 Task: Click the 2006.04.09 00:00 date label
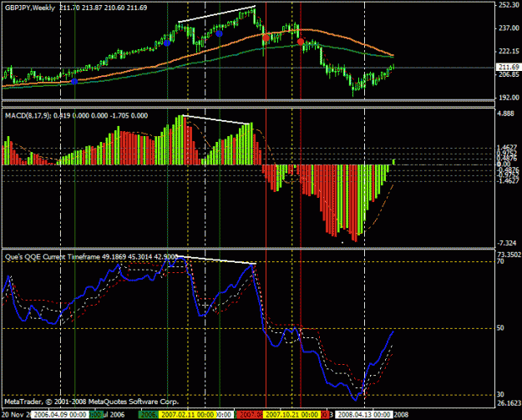coord(60,415)
